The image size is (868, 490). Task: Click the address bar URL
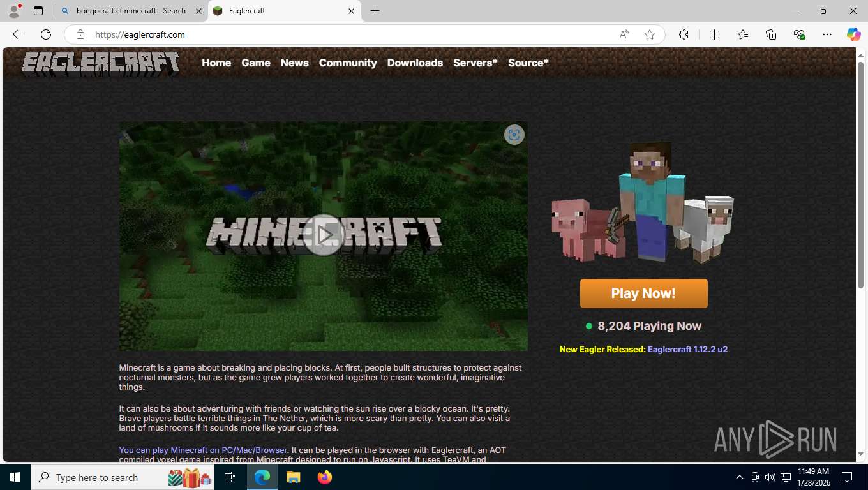(x=140, y=34)
